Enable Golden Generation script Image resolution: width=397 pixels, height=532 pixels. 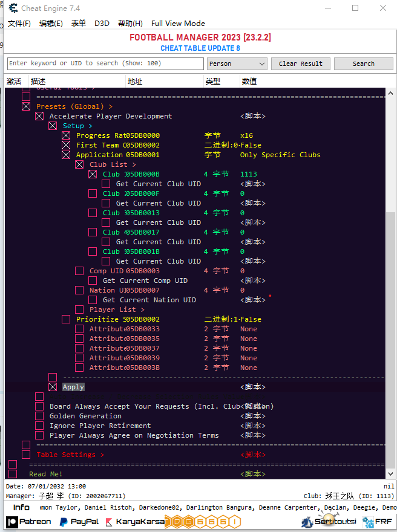[x=39, y=416]
